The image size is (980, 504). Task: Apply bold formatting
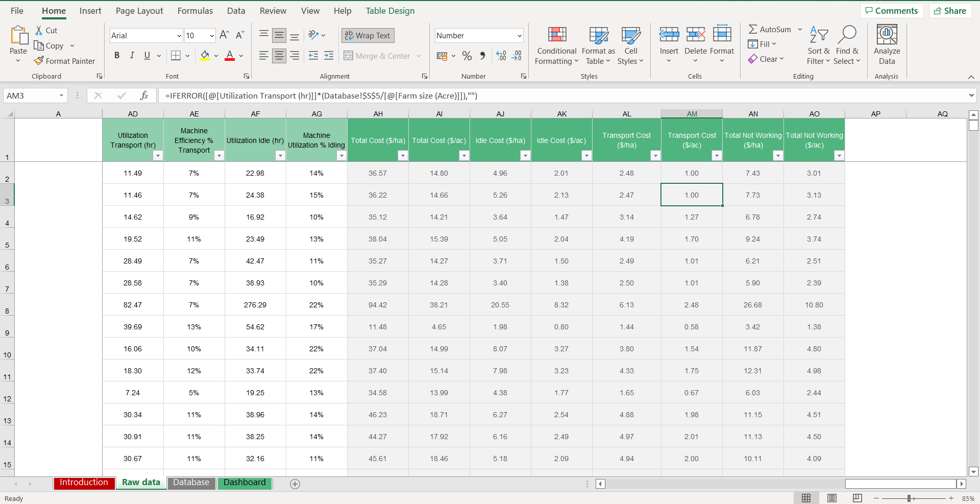click(x=117, y=56)
